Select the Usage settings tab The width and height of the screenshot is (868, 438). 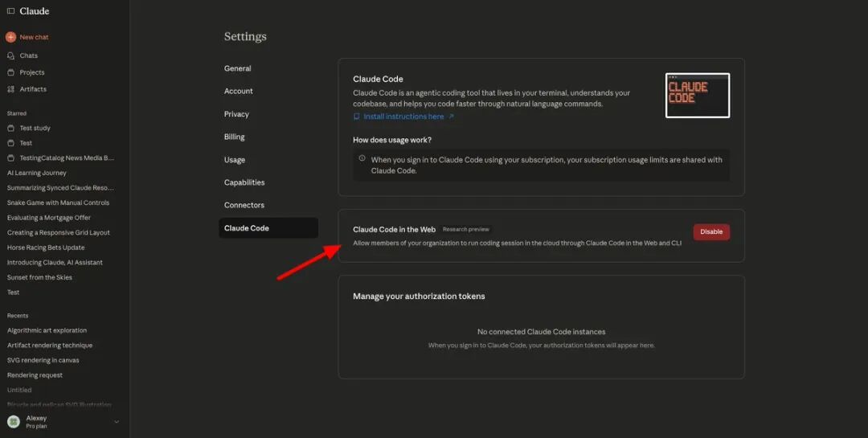[235, 160]
